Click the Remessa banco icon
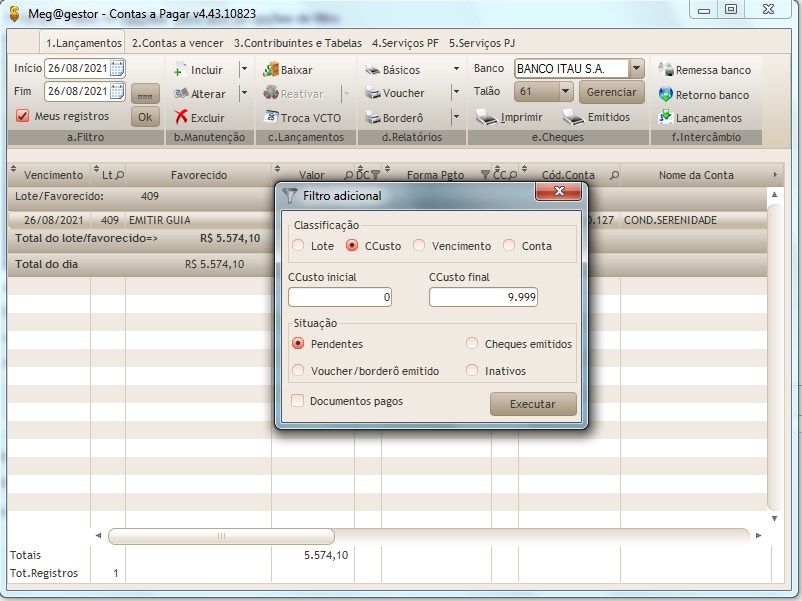Screen dimensions: 802x601 pos(666,70)
